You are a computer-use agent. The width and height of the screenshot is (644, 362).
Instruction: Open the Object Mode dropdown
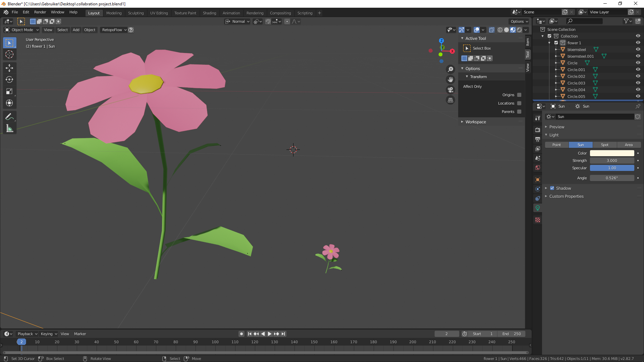[x=22, y=30]
